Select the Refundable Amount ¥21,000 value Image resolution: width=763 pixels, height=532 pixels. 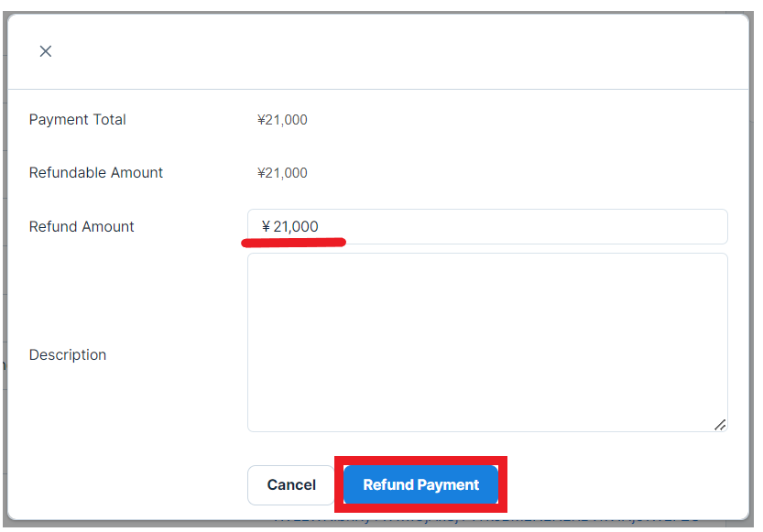pyautogui.click(x=282, y=173)
